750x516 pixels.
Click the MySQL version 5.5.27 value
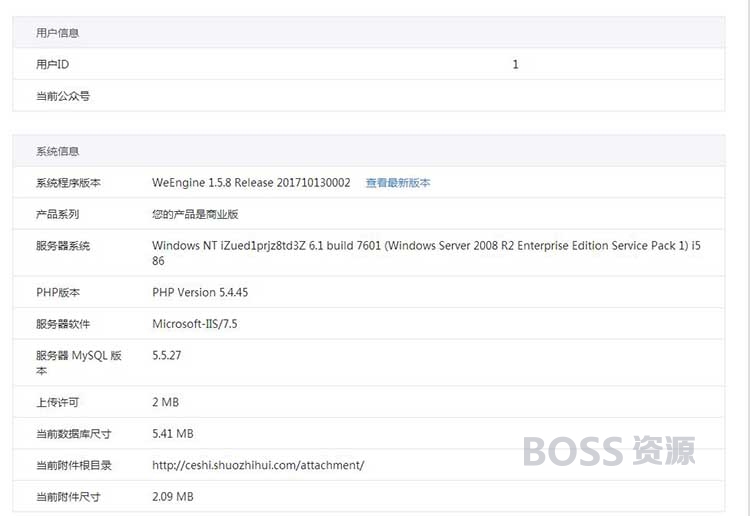tap(166, 355)
